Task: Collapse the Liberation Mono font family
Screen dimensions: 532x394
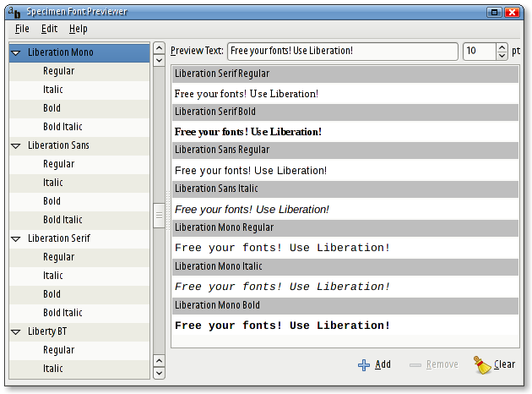Action: 16,52
